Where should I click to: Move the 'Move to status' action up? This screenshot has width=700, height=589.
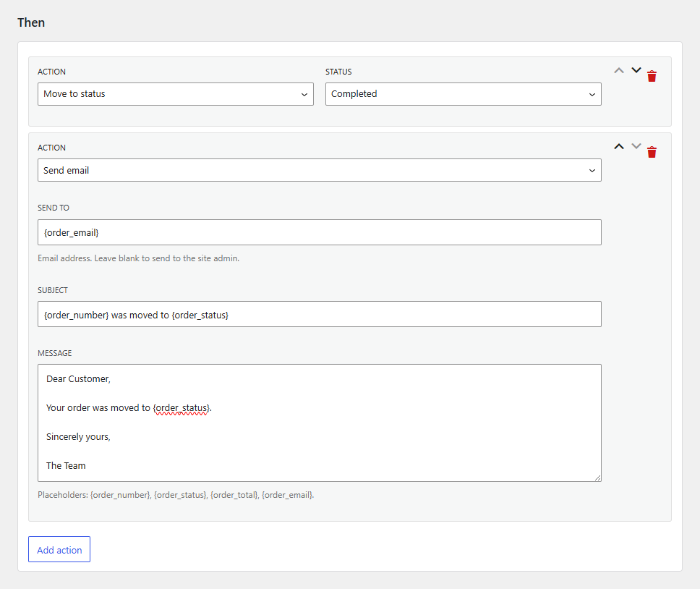[619, 71]
